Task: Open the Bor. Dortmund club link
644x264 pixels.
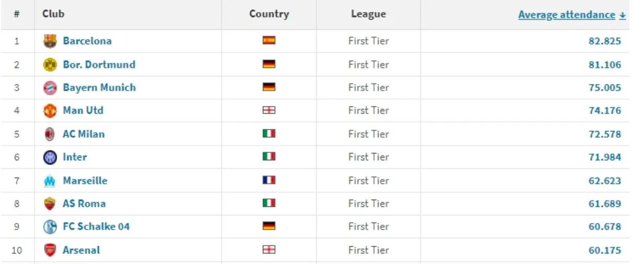Action: click(x=99, y=64)
